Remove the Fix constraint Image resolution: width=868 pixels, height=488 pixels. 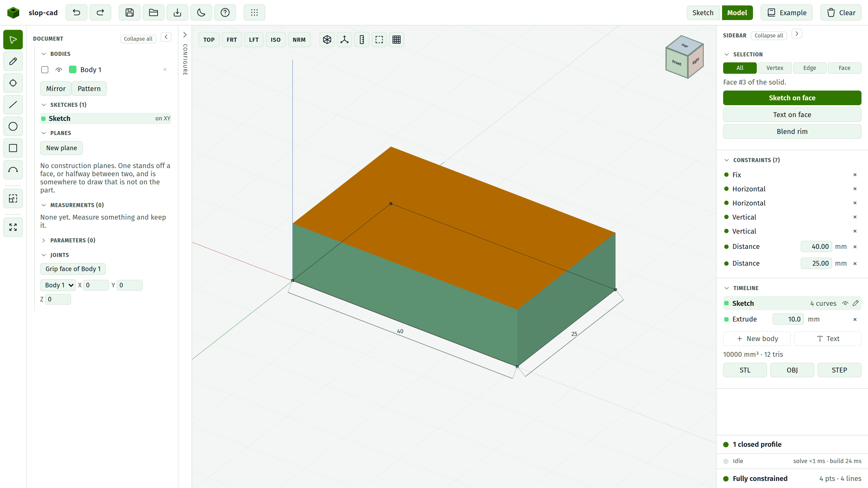point(855,175)
